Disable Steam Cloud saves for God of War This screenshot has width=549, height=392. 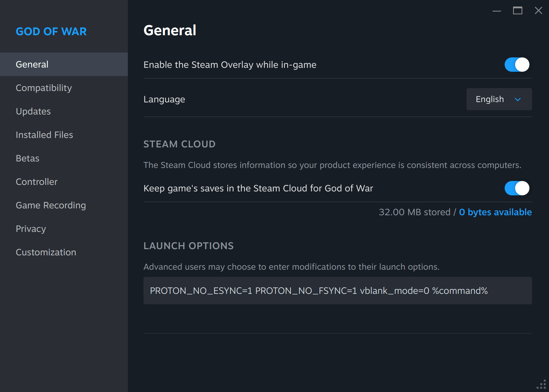click(x=517, y=188)
